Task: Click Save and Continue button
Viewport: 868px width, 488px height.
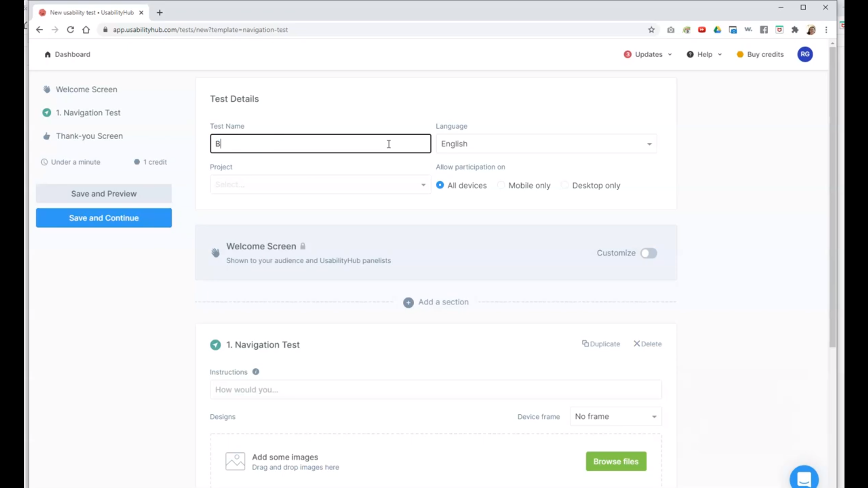Action: [104, 218]
